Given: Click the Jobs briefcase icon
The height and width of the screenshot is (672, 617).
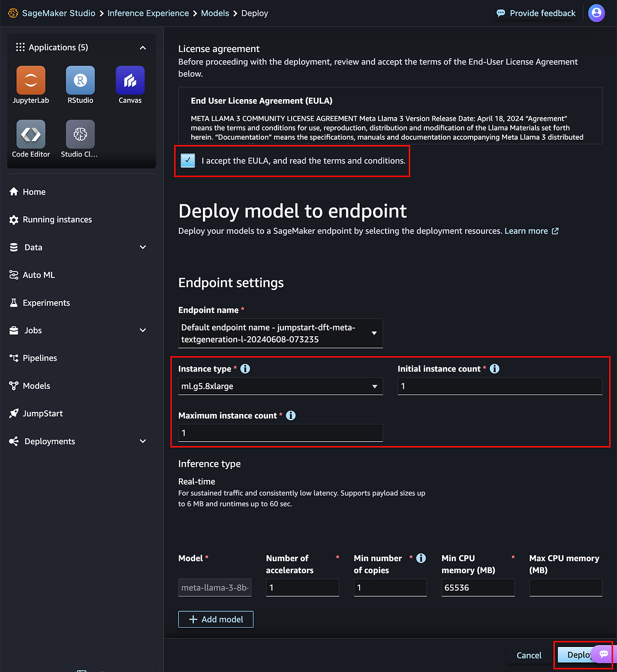Looking at the screenshot, I should pyautogui.click(x=14, y=330).
